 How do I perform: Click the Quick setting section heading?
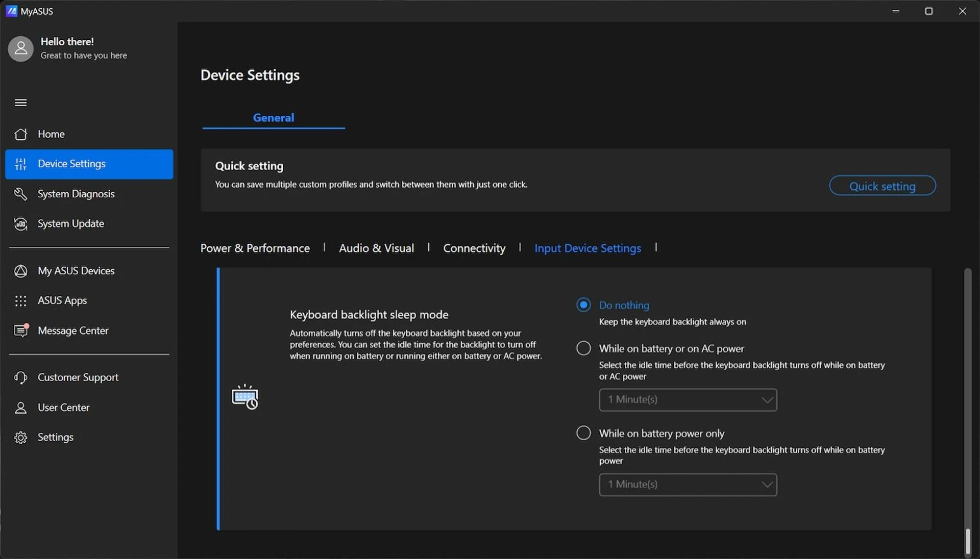(x=249, y=166)
